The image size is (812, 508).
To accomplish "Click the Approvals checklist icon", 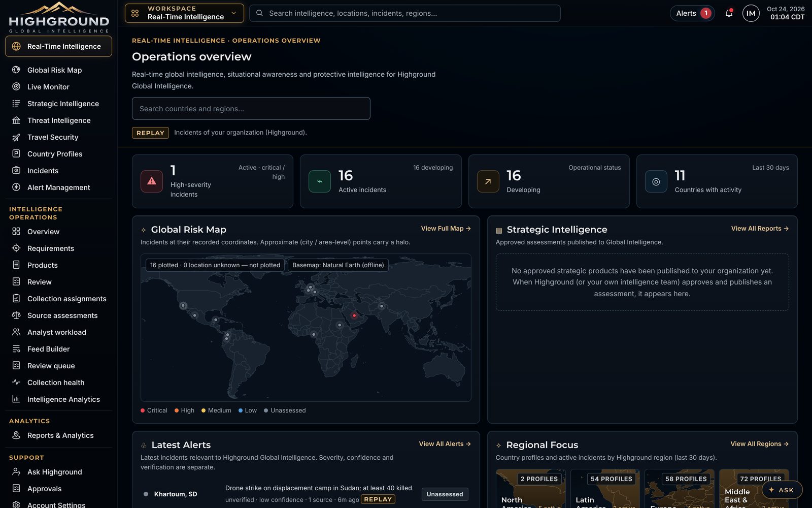I will point(16,489).
